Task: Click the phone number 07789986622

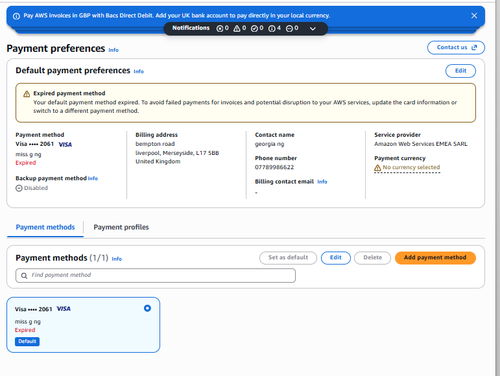Action: click(274, 167)
